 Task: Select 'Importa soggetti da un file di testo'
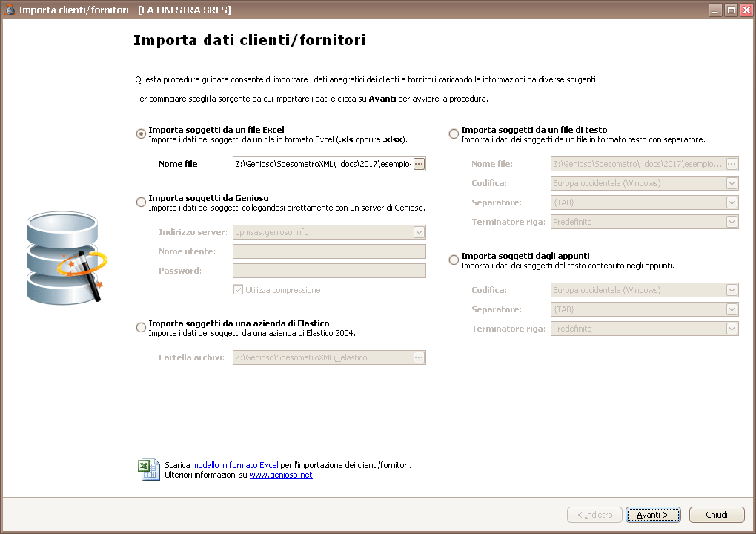(x=454, y=133)
